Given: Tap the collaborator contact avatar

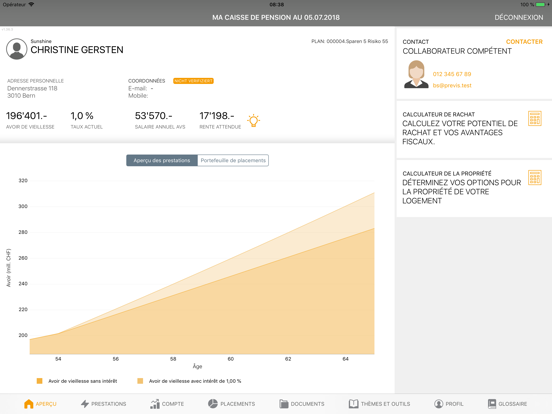Looking at the screenshot, I should (416, 74).
